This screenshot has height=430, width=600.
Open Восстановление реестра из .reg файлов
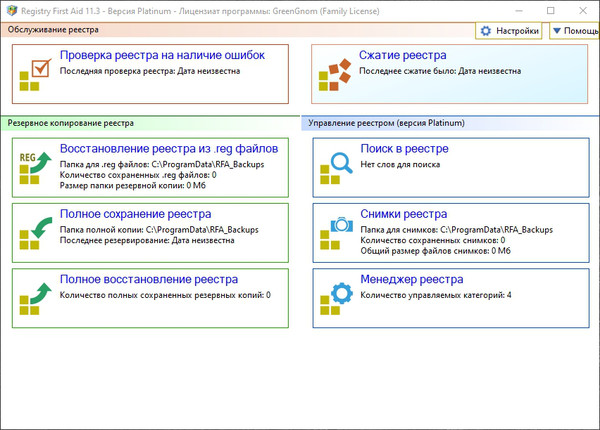point(169,148)
